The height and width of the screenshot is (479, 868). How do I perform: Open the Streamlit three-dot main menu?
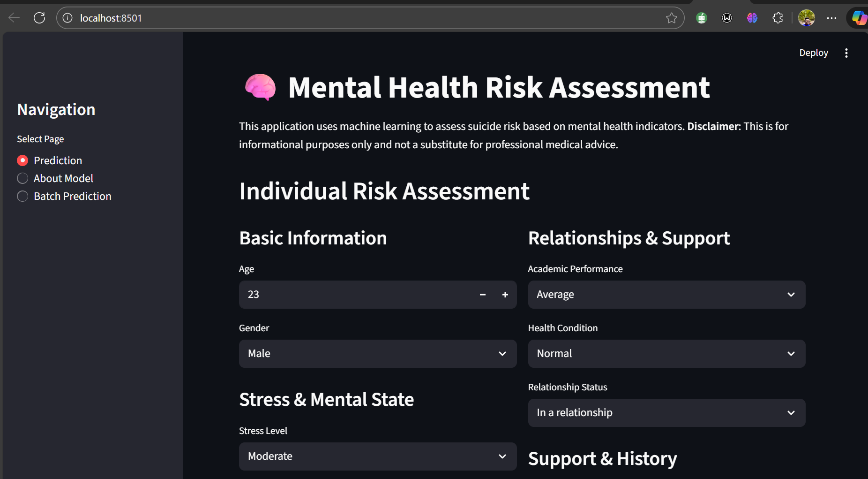coord(846,53)
